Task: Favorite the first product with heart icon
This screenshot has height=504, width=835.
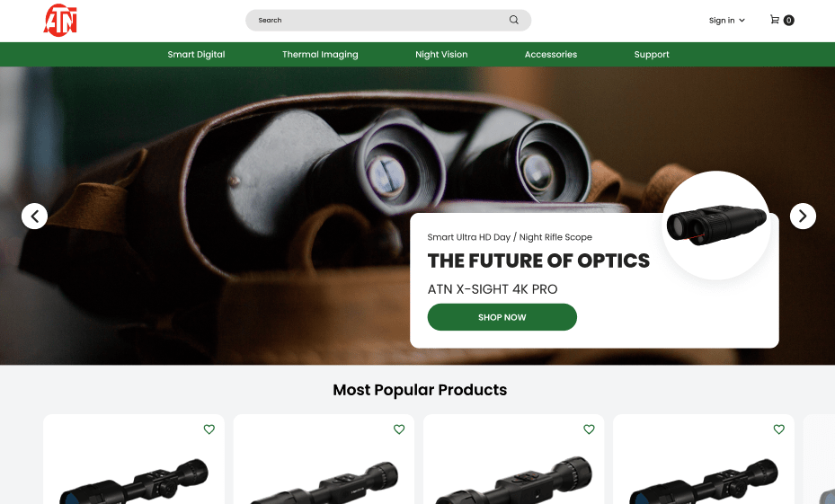Action: tap(209, 429)
